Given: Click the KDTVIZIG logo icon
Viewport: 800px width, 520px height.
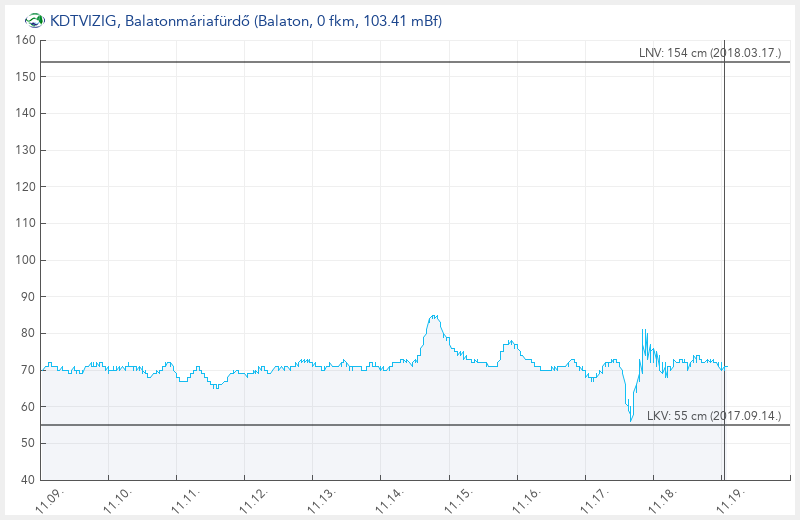Looking at the screenshot, I should (34, 20).
